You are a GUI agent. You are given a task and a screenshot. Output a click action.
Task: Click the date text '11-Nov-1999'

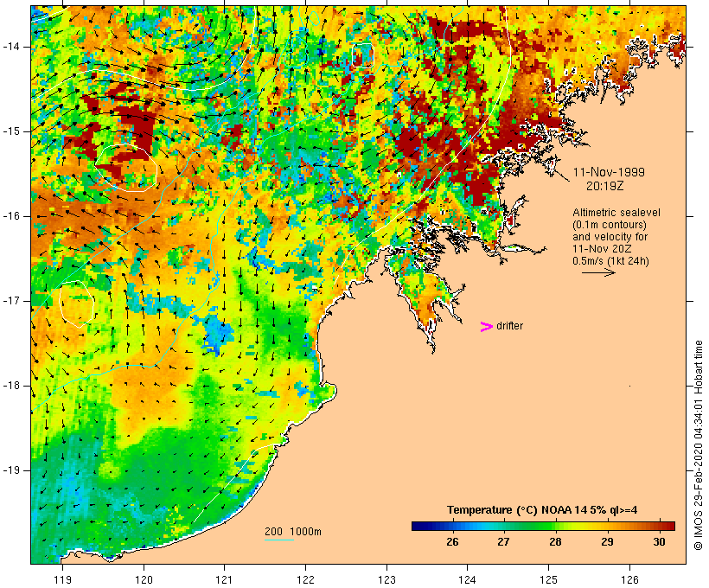click(609, 172)
